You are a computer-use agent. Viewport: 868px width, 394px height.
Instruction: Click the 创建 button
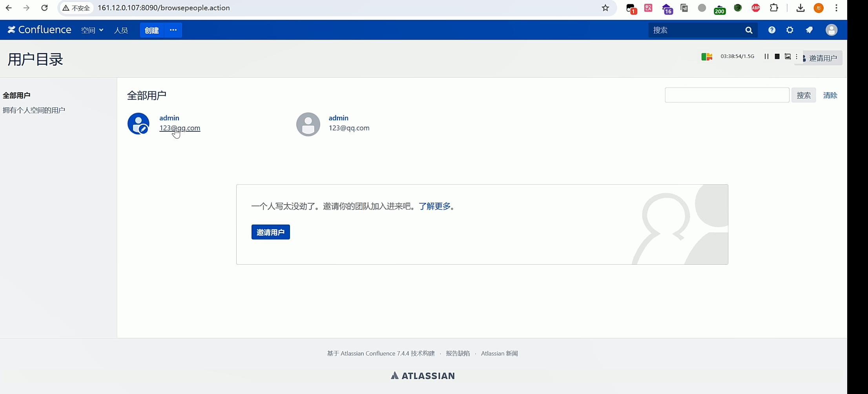pos(152,30)
